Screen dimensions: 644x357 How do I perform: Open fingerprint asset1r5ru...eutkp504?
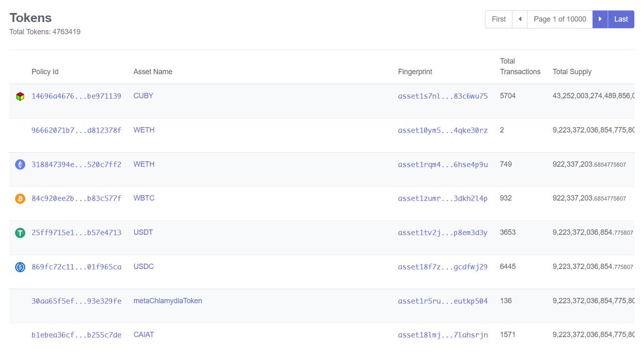click(x=443, y=301)
